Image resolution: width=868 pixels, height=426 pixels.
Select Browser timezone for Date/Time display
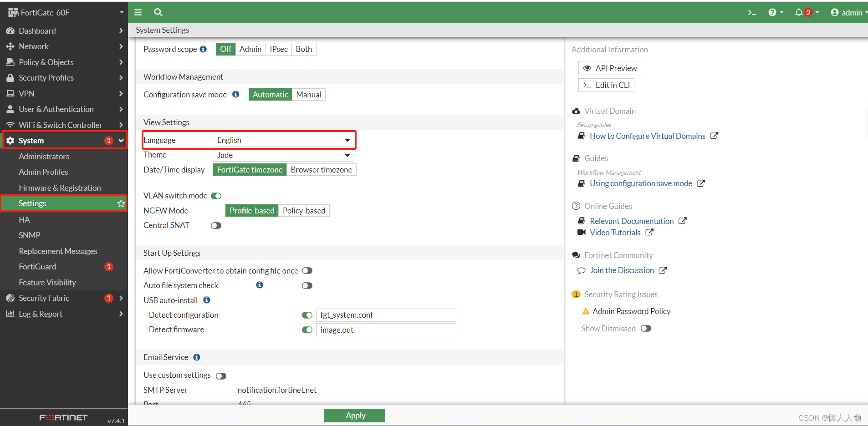tap(322, 170)
